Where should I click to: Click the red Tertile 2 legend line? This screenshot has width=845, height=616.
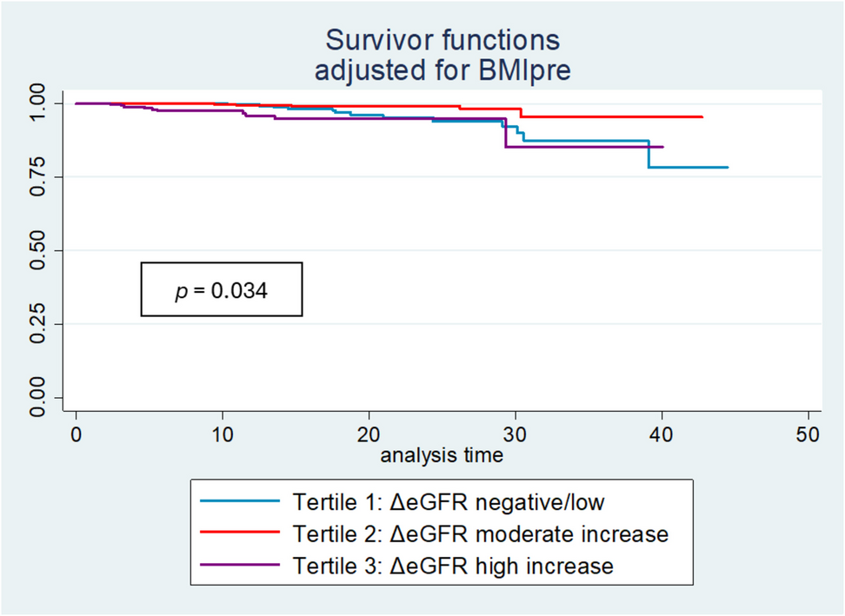[x=240, y=533]
